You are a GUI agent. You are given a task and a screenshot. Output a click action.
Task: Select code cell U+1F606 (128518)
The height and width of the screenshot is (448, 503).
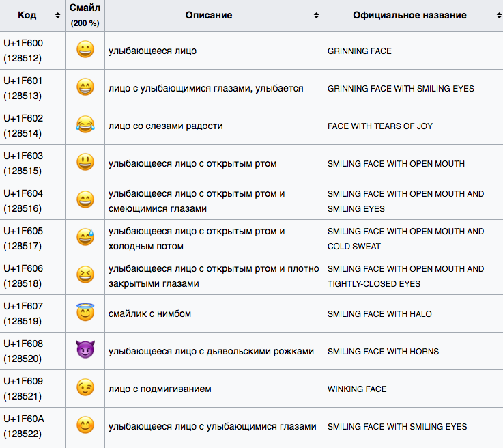[x=32, y=276]
